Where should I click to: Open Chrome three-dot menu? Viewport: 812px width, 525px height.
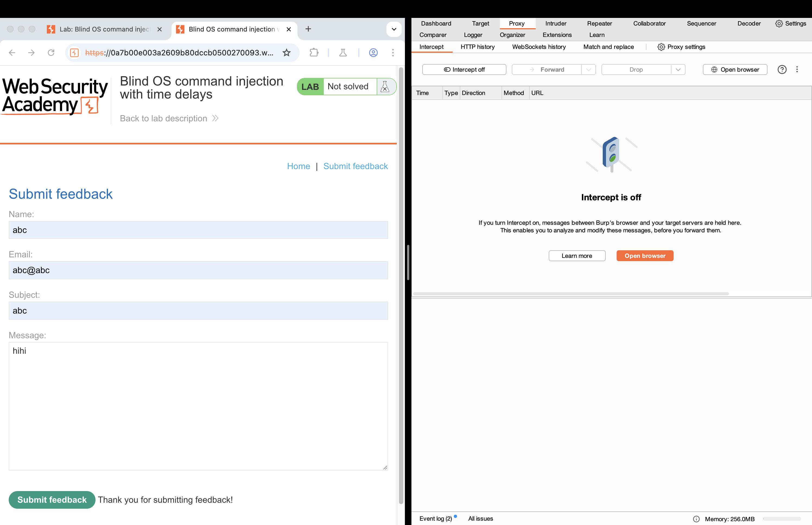pyautogui.click(x=393, y=52)
